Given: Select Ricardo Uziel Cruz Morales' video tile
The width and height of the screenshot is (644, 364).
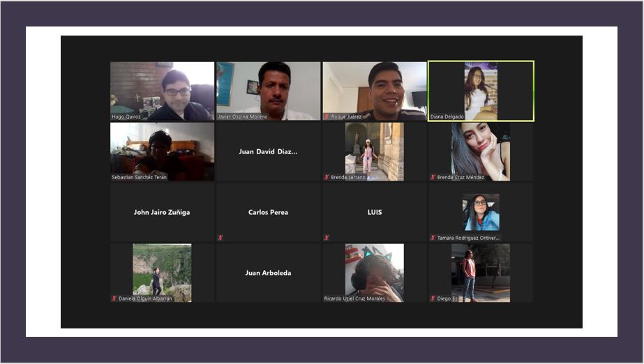Looking at the screenshot, I should [x=374, y=273].
